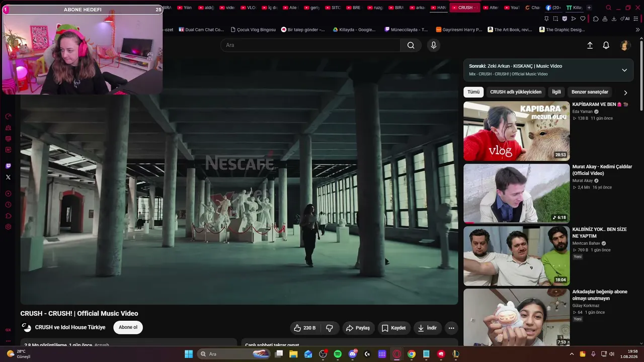Click the Eda Yaman channel name

tap(583, 112)
